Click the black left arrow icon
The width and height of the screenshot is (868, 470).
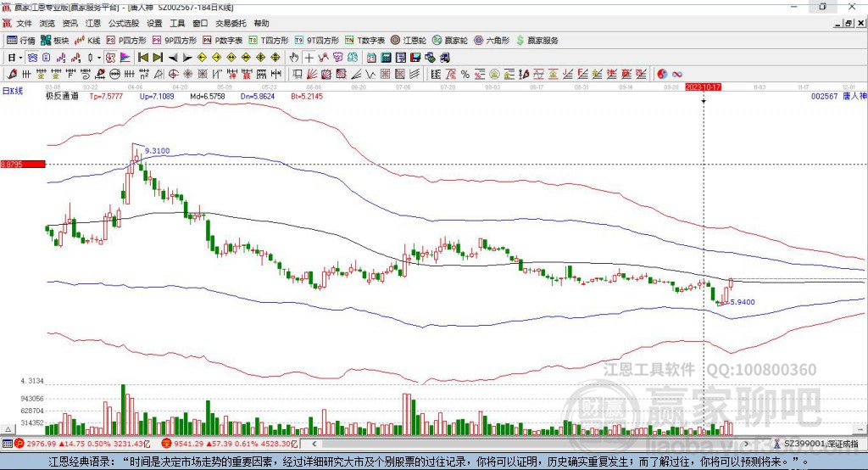173,58
